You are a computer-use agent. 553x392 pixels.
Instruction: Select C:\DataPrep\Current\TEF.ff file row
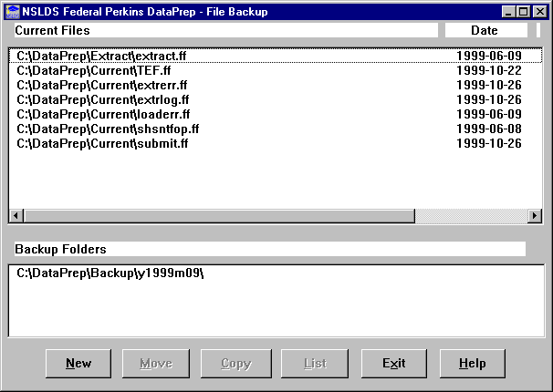pyautogui.click(x=276, y=70)
